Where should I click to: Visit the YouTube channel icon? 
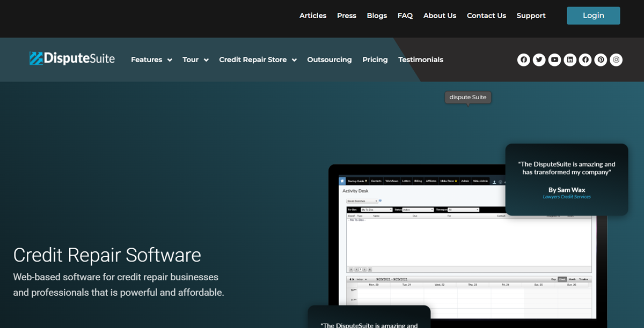[x=555, y=59]
